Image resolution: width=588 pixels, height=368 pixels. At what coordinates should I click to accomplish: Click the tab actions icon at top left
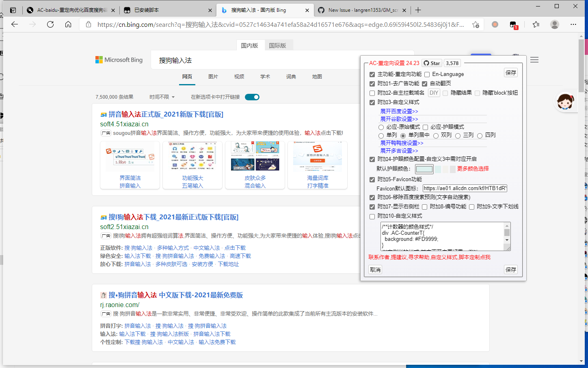pos(13,10)
